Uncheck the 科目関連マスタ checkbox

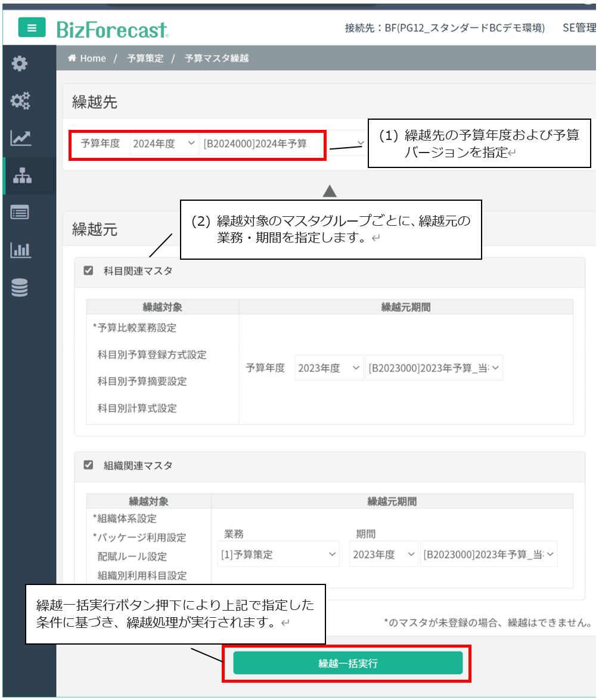[x=89, y=271]
